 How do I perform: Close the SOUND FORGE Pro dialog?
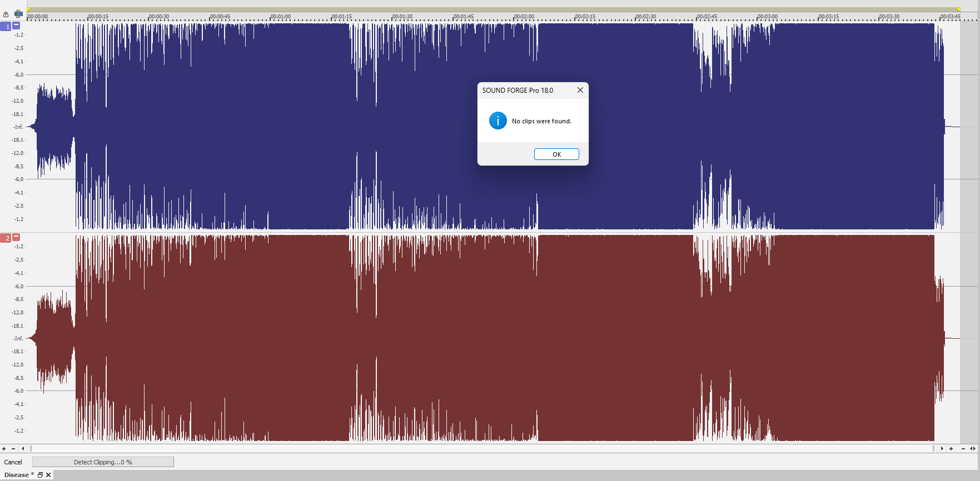580,90
